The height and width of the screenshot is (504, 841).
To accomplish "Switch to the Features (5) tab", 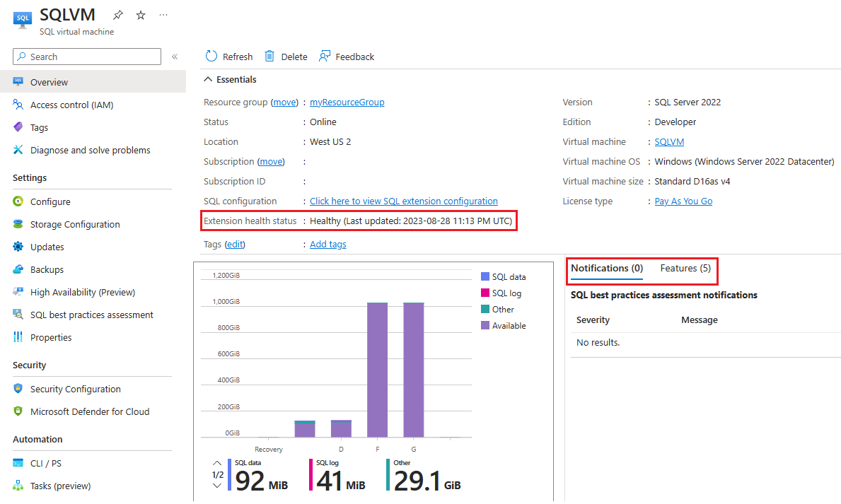I will coord(685,269).
